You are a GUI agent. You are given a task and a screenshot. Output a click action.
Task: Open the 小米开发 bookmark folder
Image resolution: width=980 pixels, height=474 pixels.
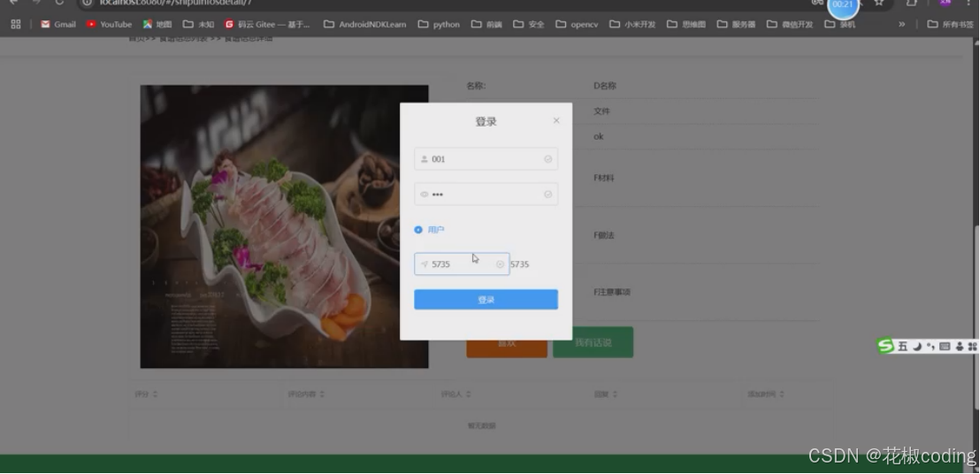pos(632,25)
